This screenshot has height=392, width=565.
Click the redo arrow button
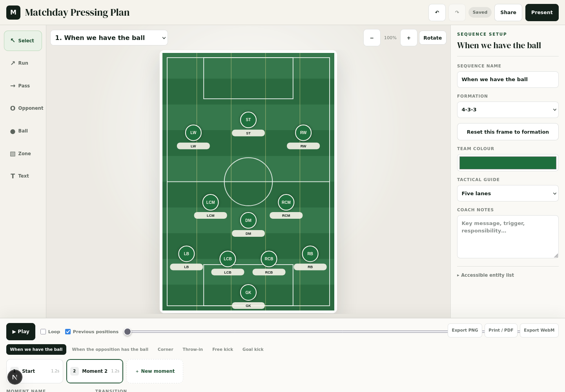click(x=457, y=13)
